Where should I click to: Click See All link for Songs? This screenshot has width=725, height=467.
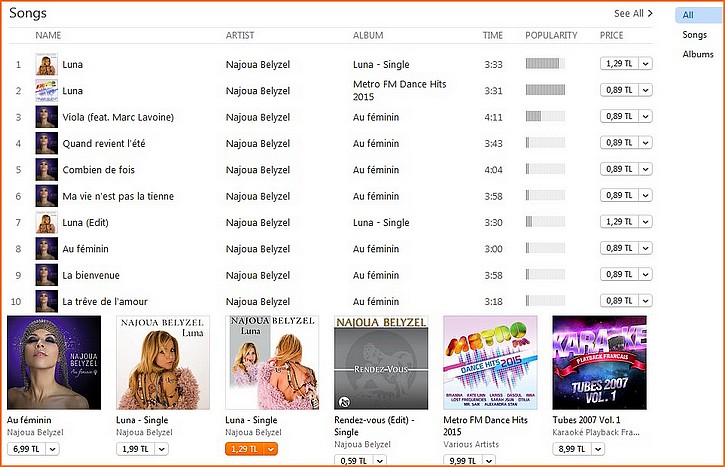pyautogui.click(x=633, y=13)
